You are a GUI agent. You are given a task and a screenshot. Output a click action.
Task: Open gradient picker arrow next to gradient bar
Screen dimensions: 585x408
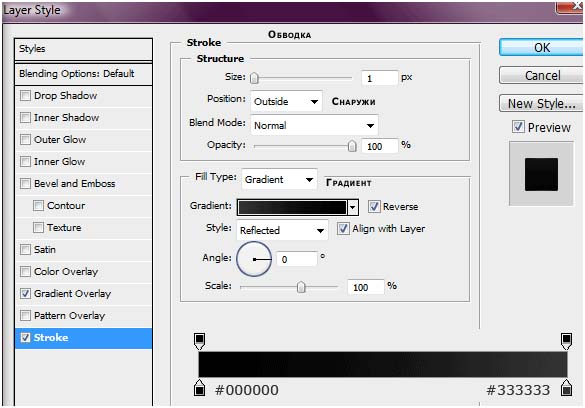tap(353, 207)
